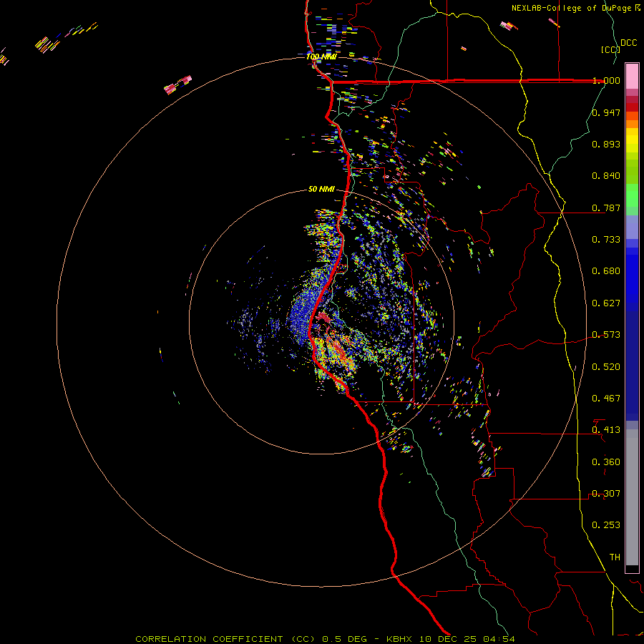This screenshot has width=644, height=644.
Task: Select the 0.947 scale value
Action: pos(606,112)
